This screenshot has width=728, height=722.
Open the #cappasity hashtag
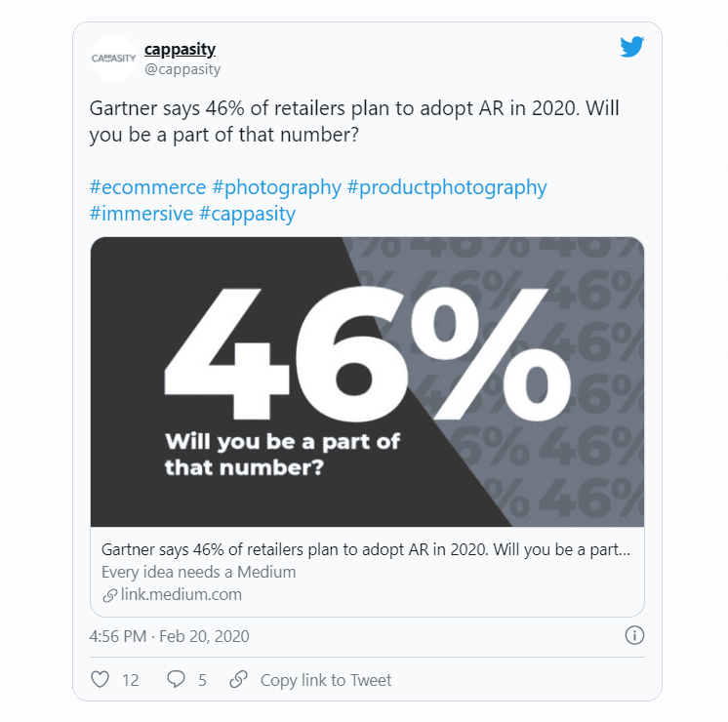247,214
